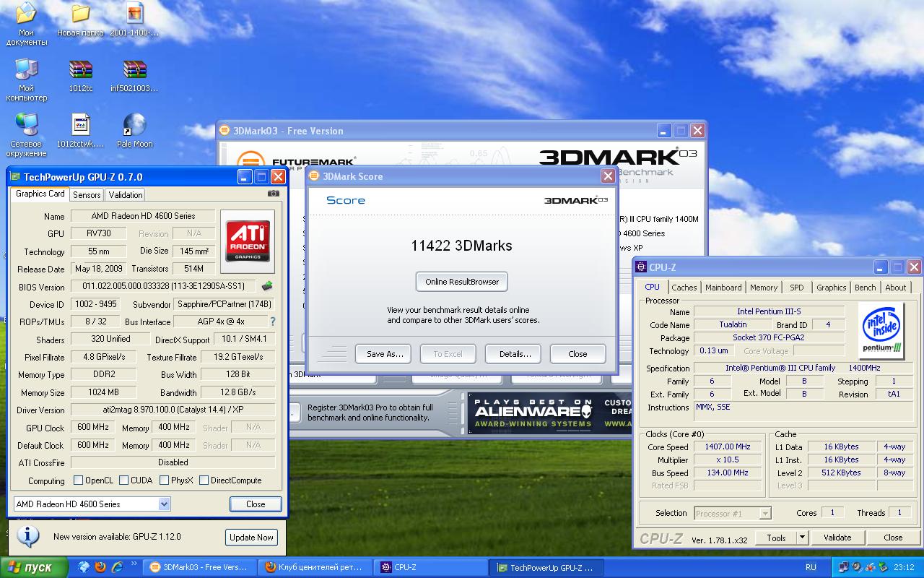Click the GPU-Z Name field AMD Radeon HD 4600 Series
This screenshot has height=578, width=924.
143,216
